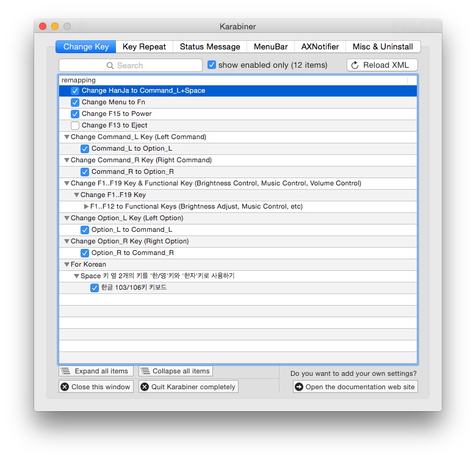Click the list icon on Expand all items
The image size is (476, 460).
pos(65,371)
